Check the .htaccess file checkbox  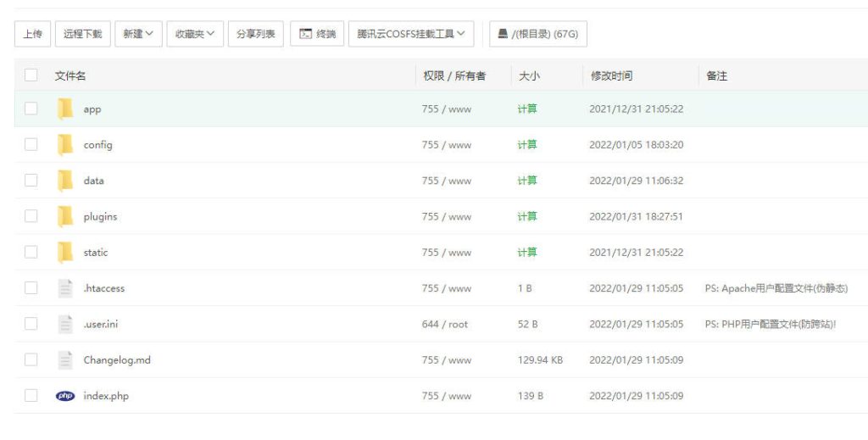pyautogui.click(x=31, y=287)
